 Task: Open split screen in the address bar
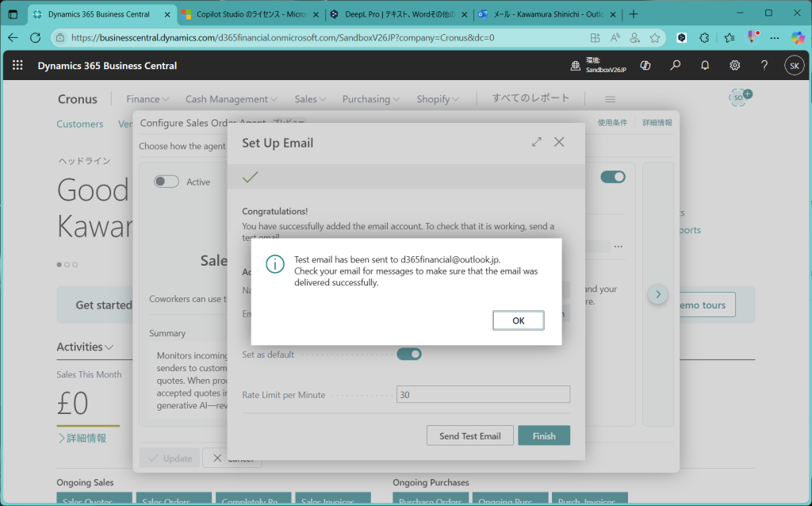[595, 37]
